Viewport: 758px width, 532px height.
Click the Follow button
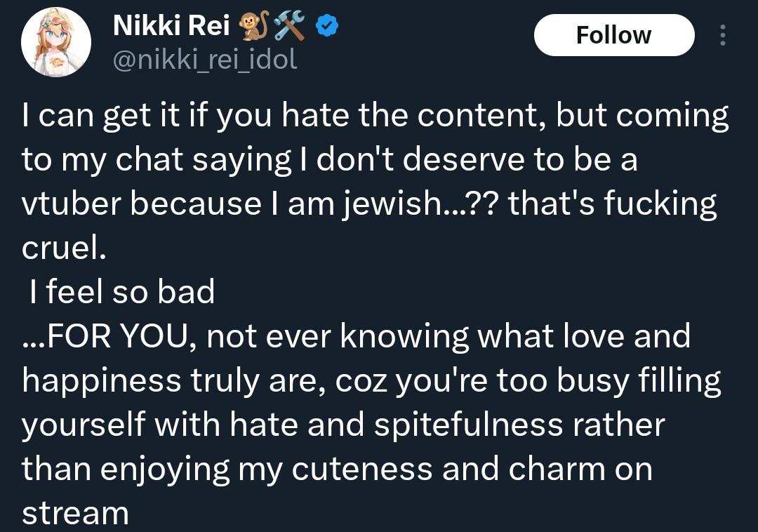(613, 35)
